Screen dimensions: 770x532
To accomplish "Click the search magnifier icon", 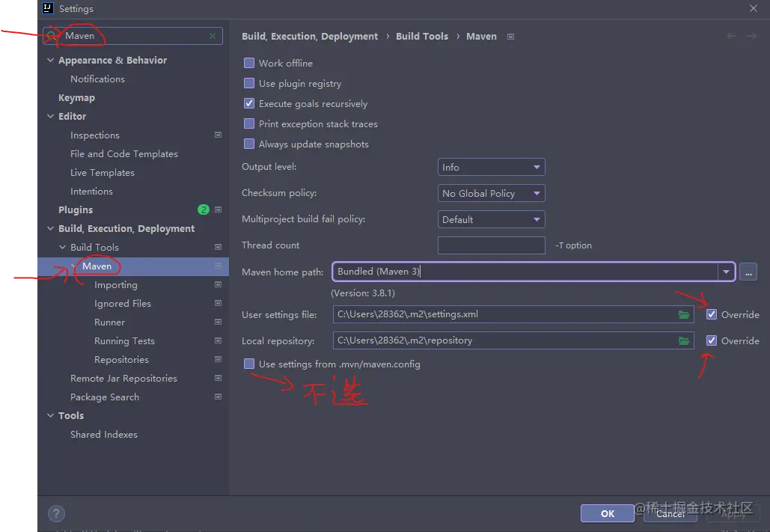I will 52,36.
